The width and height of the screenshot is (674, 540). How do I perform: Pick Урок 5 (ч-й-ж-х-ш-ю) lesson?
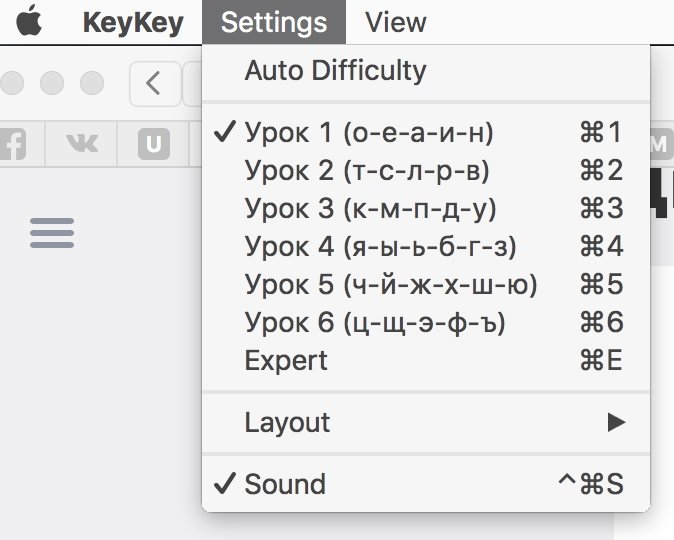(391, 285)
